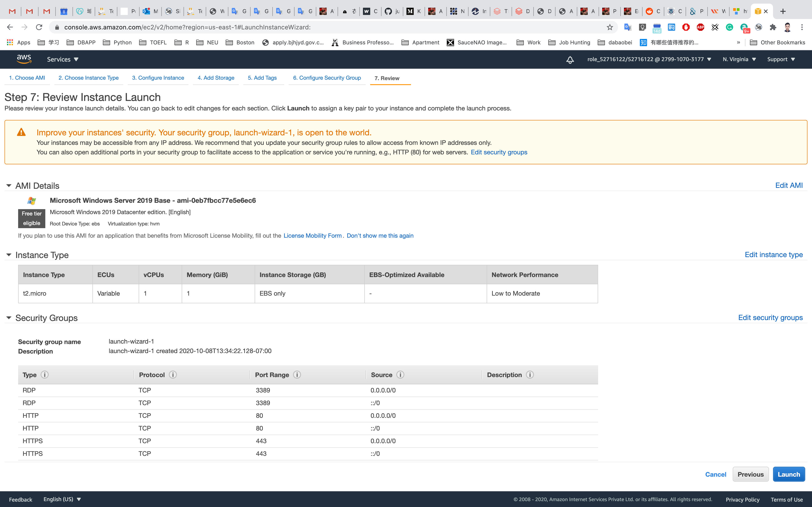Open the Services dropdown menu

62,59
